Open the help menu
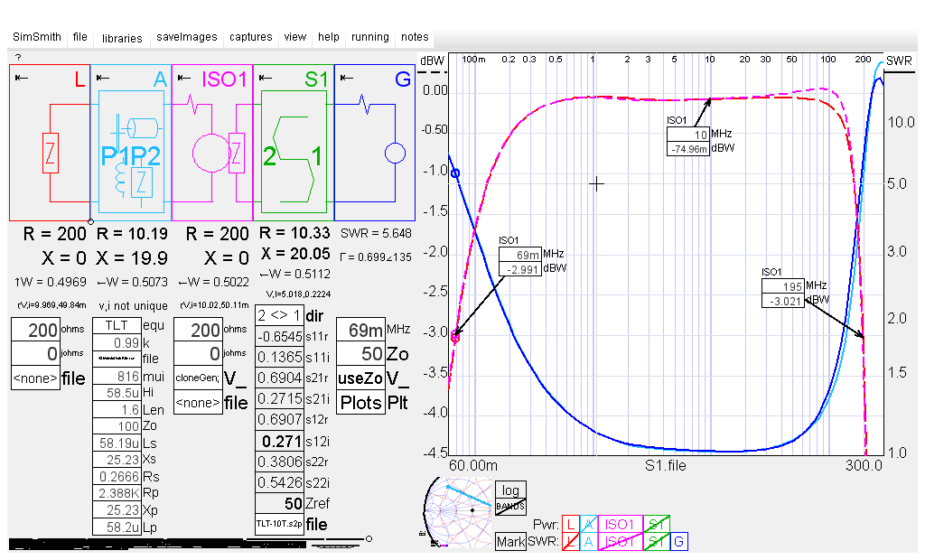The width and height of the screenshot is (925, 560). (329, 37)
